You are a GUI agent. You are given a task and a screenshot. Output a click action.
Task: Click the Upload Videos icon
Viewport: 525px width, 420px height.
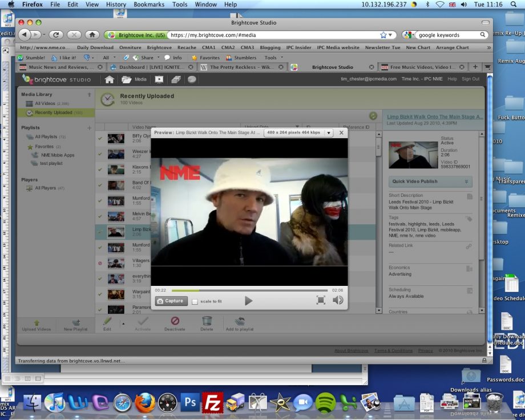pyautogui.click(x=37, y=323)
